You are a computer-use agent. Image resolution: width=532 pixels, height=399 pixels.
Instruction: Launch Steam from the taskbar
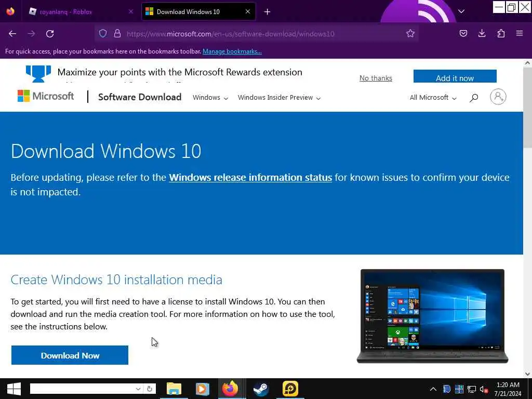pyautogui.click(x=261, y=389)
